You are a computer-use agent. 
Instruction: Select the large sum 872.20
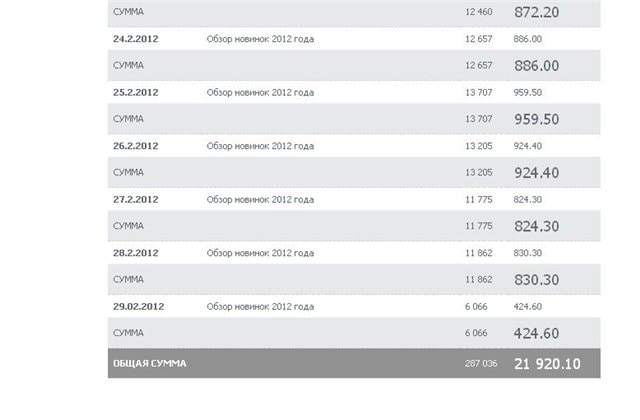point(536,12)
